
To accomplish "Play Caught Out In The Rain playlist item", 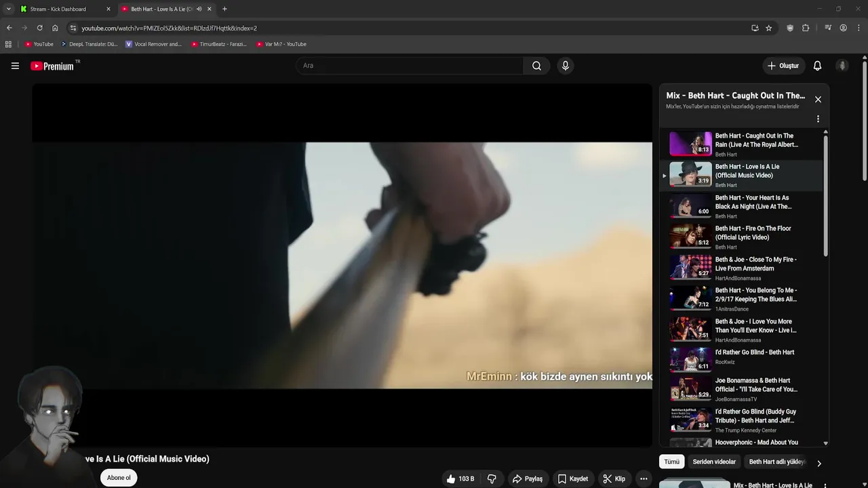I will point(741,144).
